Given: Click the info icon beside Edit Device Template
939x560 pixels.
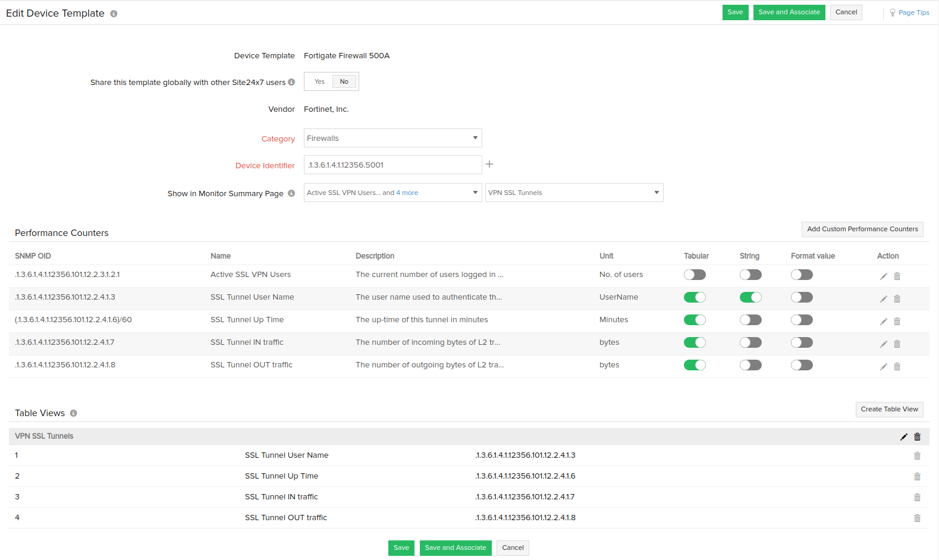Looking at the screenshot, I should click(114, 14).
